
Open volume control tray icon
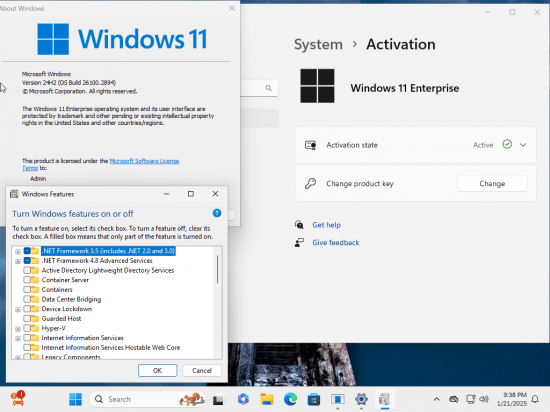click(484, 399)
